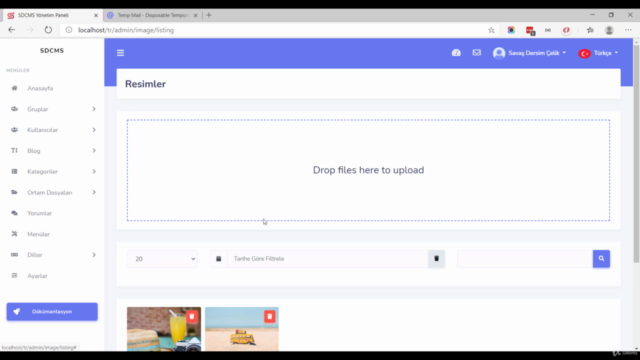This screenshot has height=360, width=640.
Task: Click the Ortam Dosyaları folder icon
Action: 14,192
